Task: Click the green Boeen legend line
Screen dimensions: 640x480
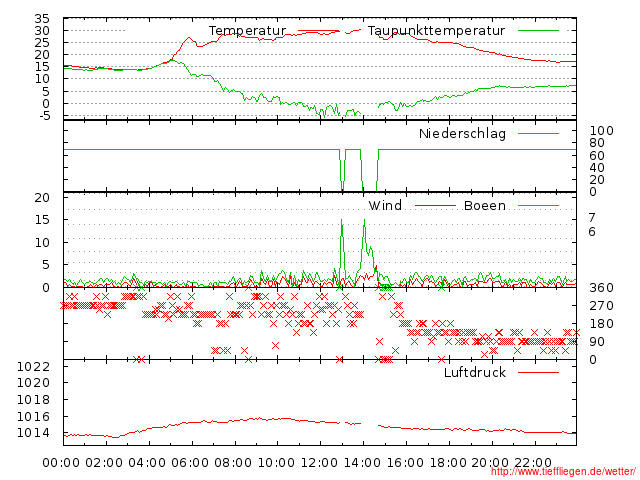Action: click(x=538, y=206)
